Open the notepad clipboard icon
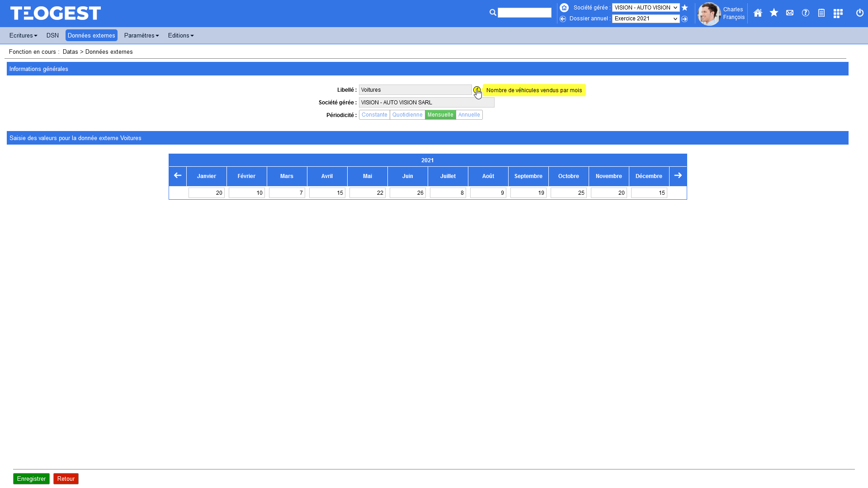This screenshot has width=868, height=488. [x=821, y=13]
